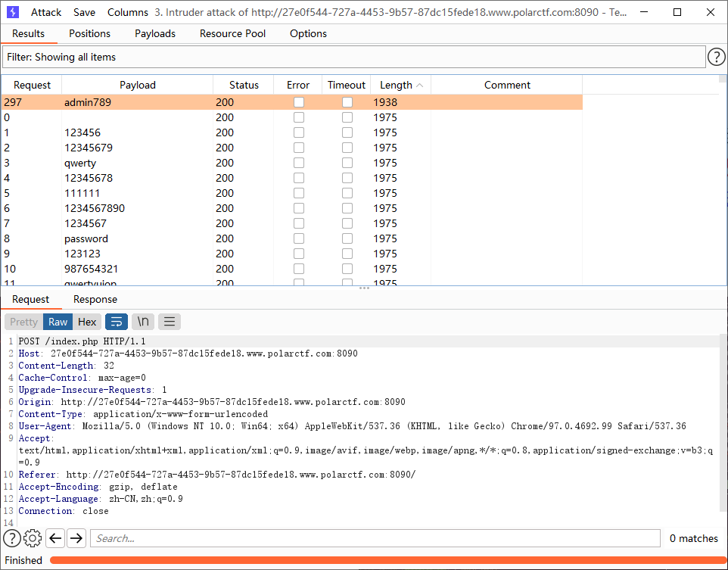The image size is (728, 570).
Task: Toggle Timeout checkbox for payload 123456 row
Action: pyautogui.click(x=347, y=132)
